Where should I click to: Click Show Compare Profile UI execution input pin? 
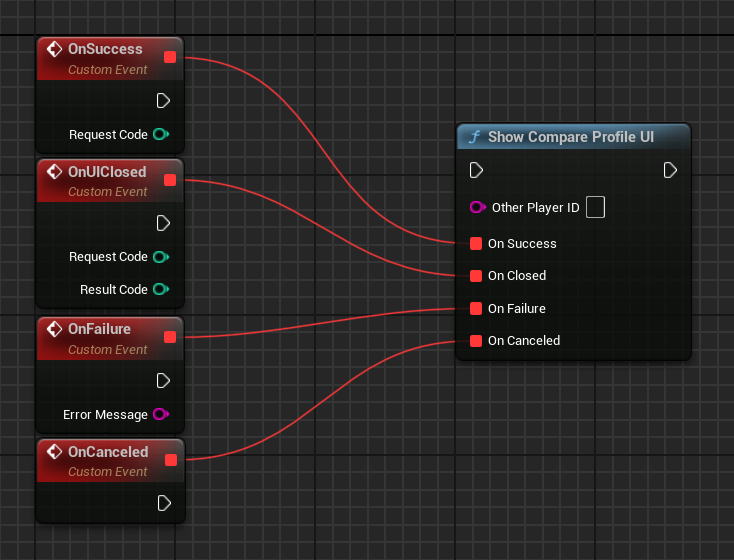(476, 170)
